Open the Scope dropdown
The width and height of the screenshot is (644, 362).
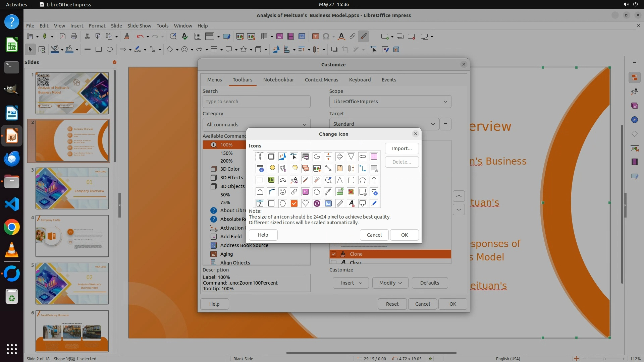390,102
